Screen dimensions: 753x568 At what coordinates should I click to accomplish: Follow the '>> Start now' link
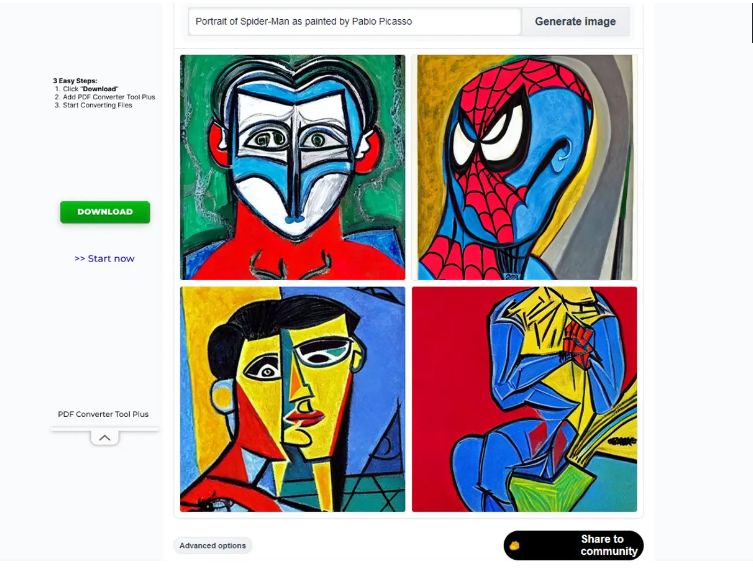point(104,258)
